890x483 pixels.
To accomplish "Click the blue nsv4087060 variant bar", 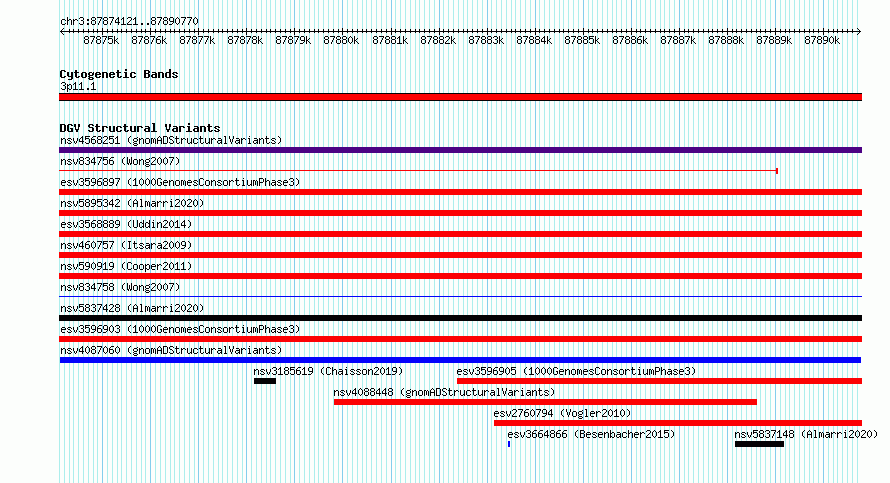I will tap(460, 360).
